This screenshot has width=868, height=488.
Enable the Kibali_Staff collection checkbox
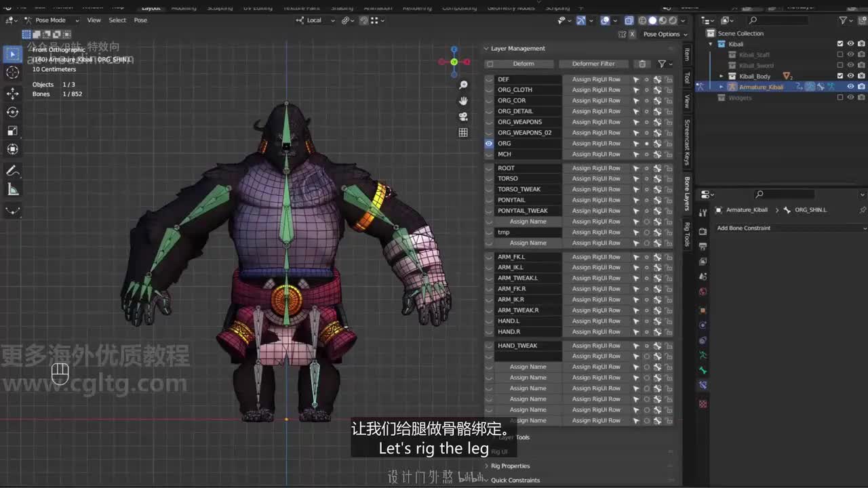(x=840, y=55)
